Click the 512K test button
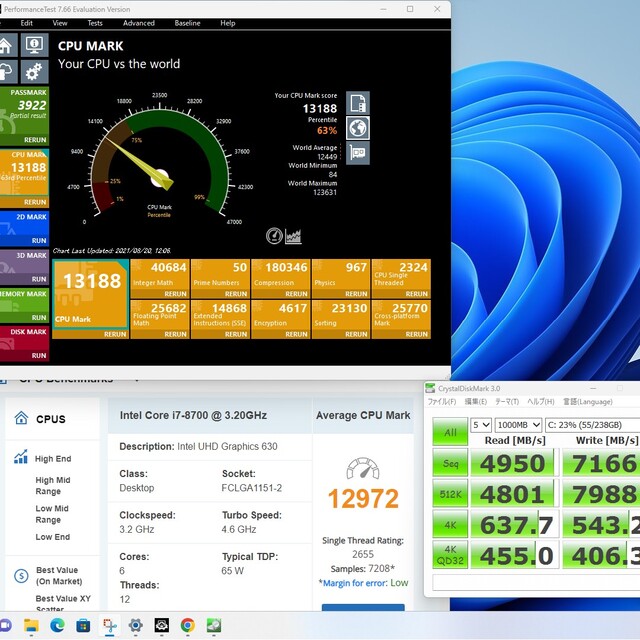 450,494
